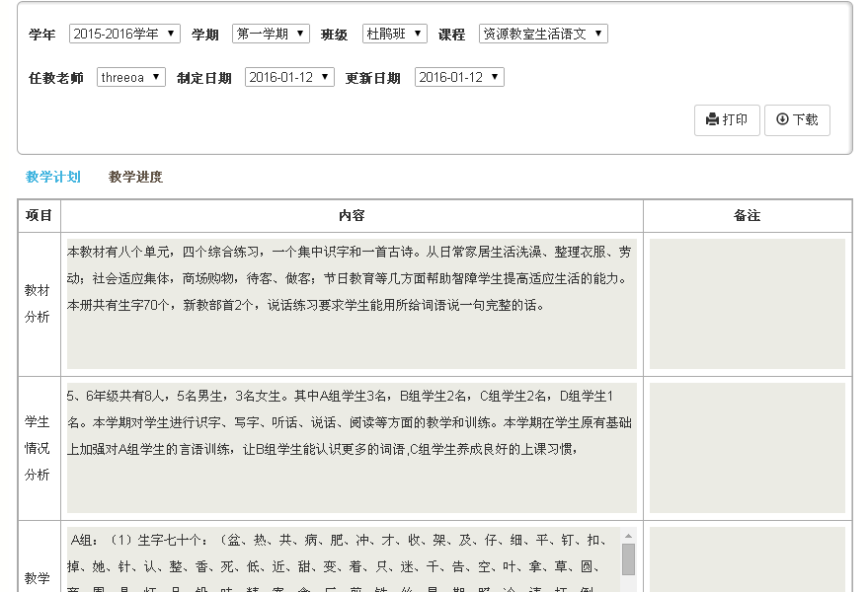
Task: Click the 备注 column header
Action: click(747, 215)
